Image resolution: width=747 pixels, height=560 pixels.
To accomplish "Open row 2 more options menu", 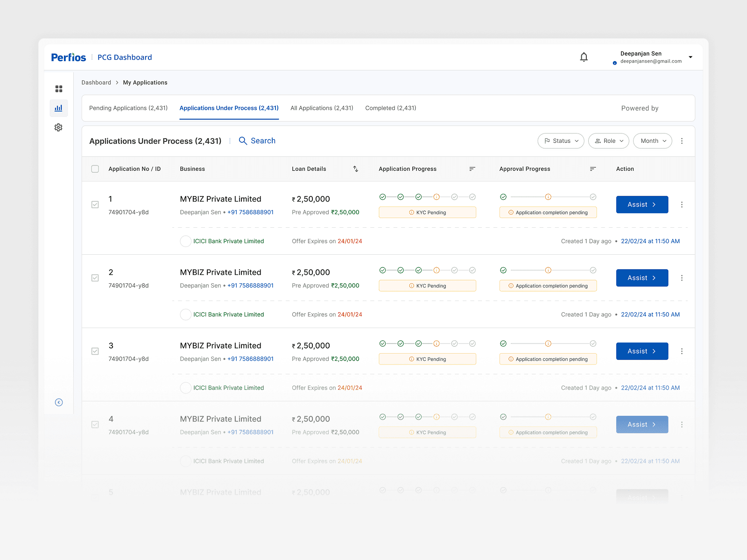I will click(x=682, y=278).
